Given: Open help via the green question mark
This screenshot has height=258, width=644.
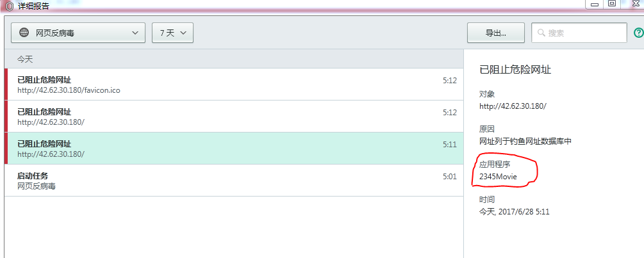Looking at the screenshot, I should pyautogui.click(x=638, y=33).
